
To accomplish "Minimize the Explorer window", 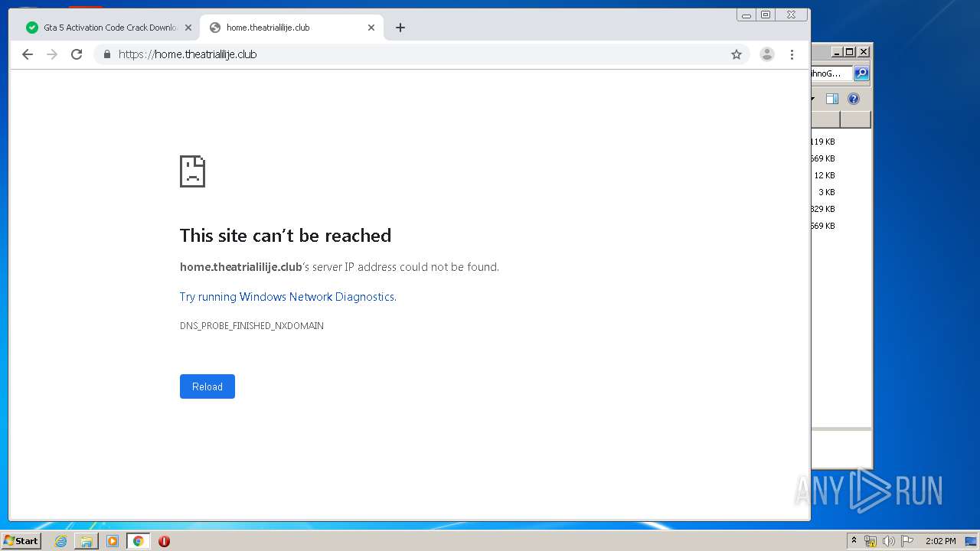I will pos(837,52).
